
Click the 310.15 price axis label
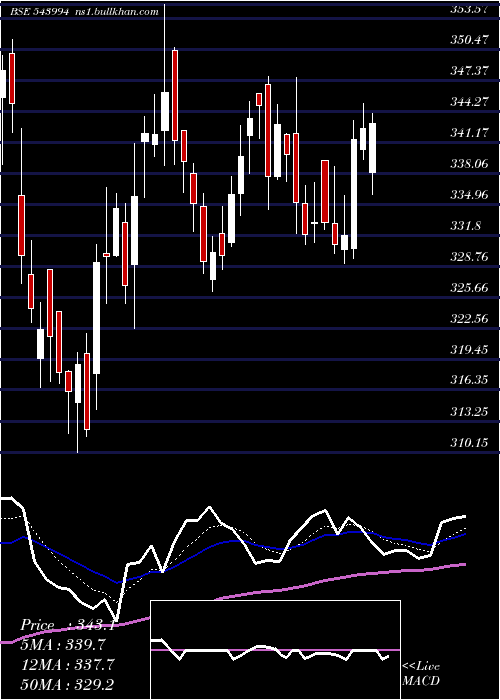pos(468,443)
